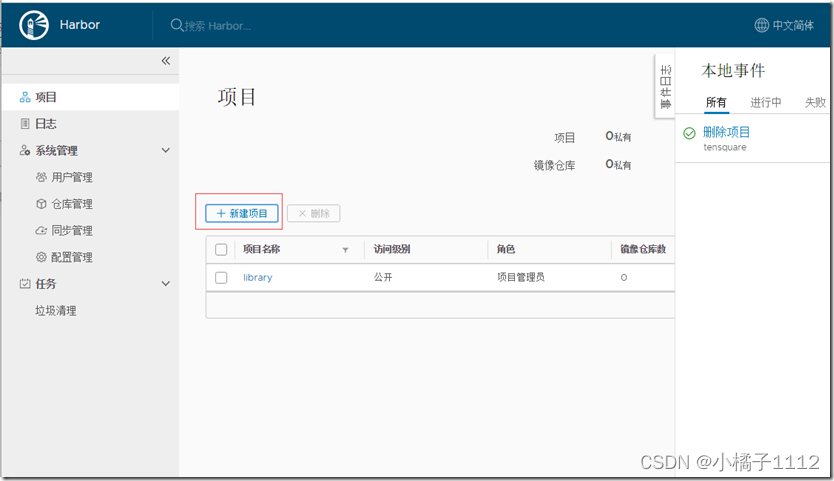Toggle the select-all projects checkbox

pyautogui.click(x=221, y=250)
